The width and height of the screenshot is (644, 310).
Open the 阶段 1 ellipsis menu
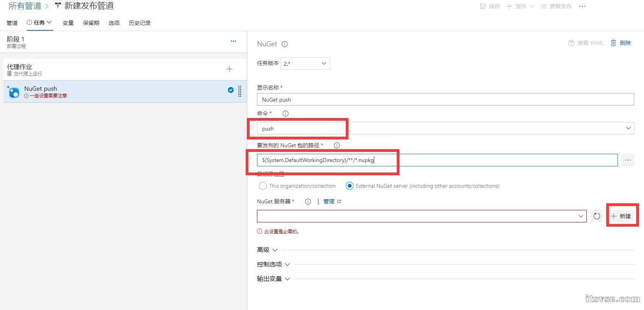tap(233, 41)
